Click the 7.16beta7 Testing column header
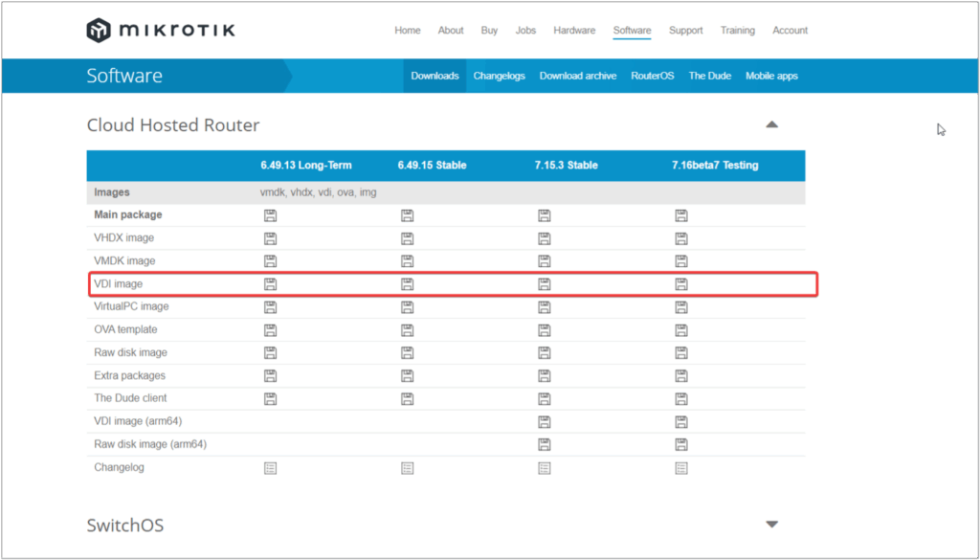The image size is (980, 560). point(715,166)
